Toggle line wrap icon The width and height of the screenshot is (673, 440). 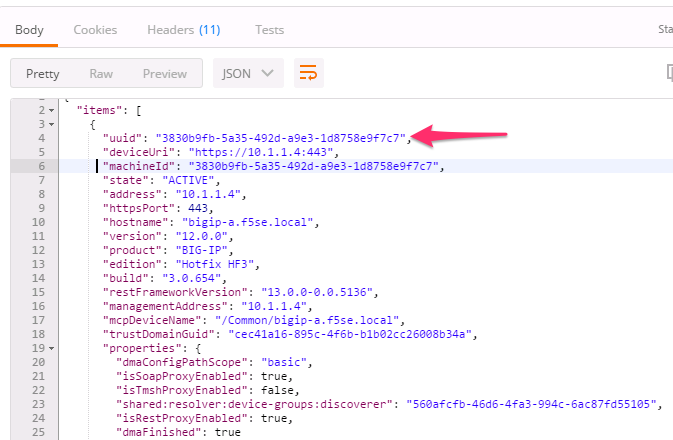click(x=309, y=73)
